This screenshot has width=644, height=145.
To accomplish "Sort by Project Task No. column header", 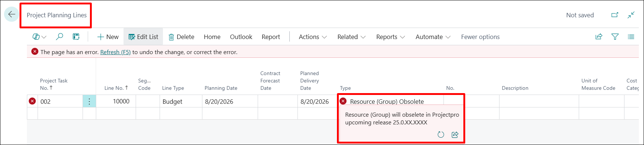I will pos(54,84).
